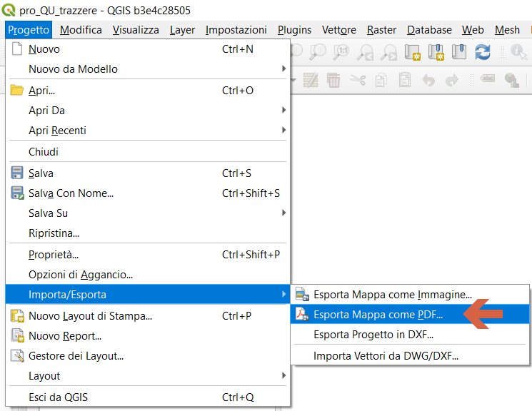
Task: Click the Zoom to Native Resolution 1:1 icon
Action: click(342, 51)
